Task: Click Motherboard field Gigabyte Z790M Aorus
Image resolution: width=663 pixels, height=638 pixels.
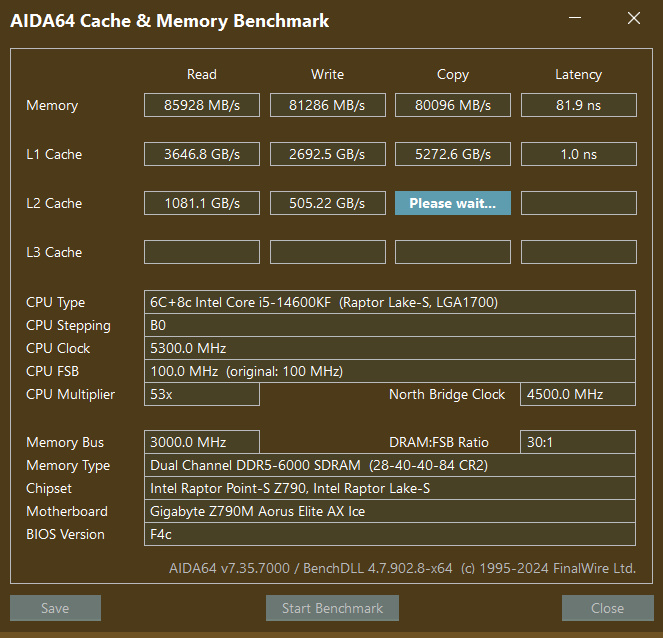Action: 390,511
